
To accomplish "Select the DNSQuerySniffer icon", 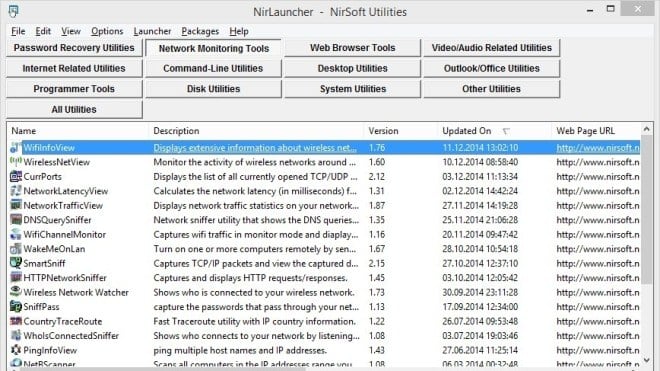I will coord(16,220).
